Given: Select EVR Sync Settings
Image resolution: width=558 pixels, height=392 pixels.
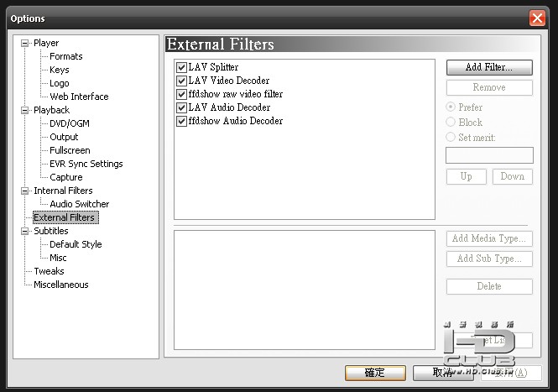Looking at the screenshot, I should pyautogui.click(x=86, y=164).
